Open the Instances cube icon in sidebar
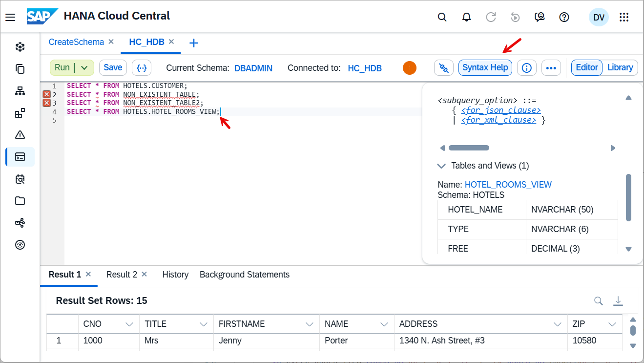This screenshot has width=644, height=363. tap(20, 47)
